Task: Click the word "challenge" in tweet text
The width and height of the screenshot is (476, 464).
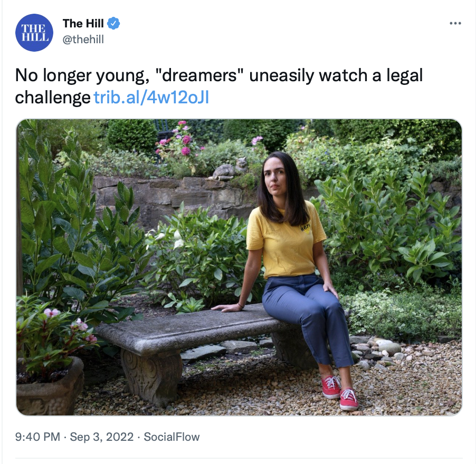Action: click(53, 98)
